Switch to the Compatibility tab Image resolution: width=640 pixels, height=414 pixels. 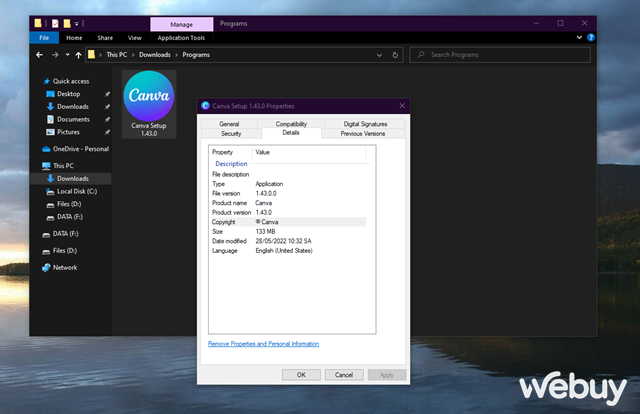(291, 124)
